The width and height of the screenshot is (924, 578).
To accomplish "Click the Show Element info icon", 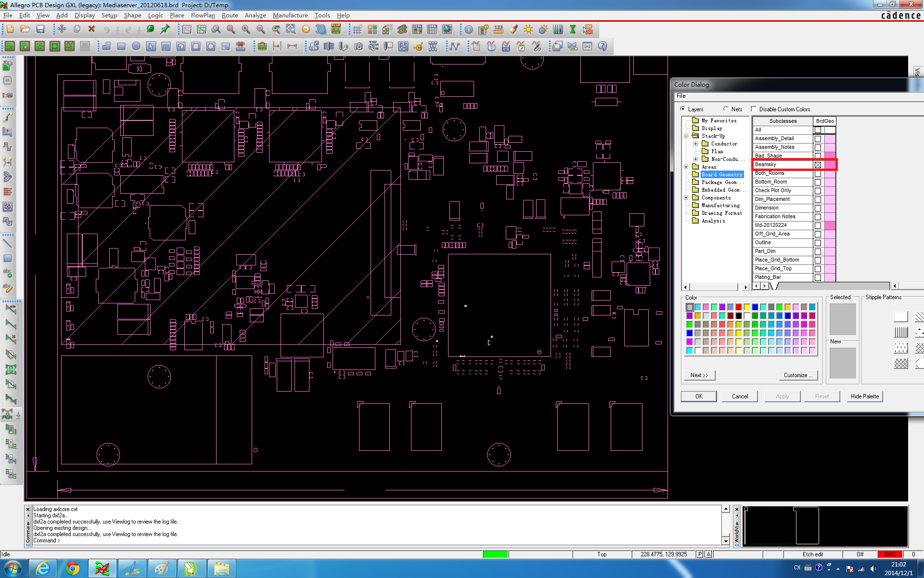I will coord(468,29).
